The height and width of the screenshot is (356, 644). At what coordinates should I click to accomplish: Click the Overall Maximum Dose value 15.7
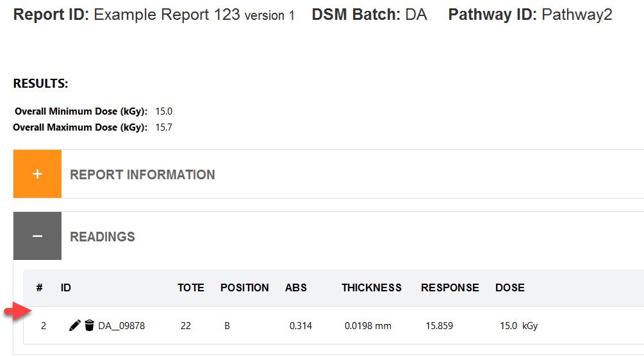pyautogui.click(x=163, y=127)
